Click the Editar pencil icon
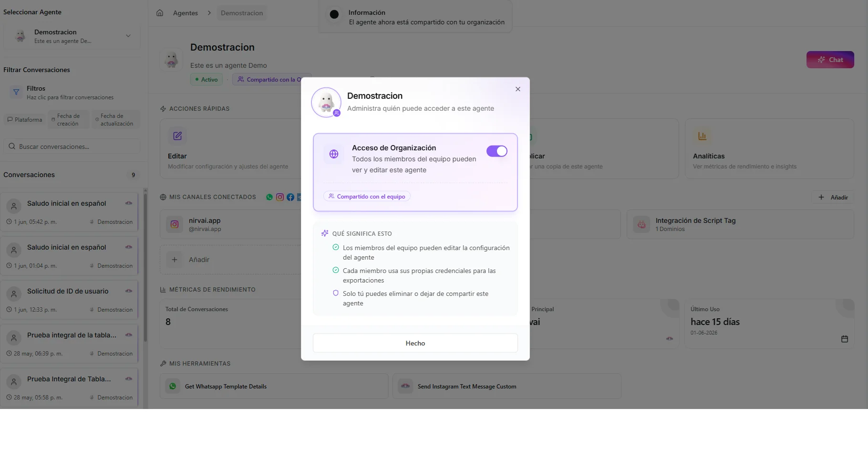This screenshot has width=868, height=451. tap(177, 136)
